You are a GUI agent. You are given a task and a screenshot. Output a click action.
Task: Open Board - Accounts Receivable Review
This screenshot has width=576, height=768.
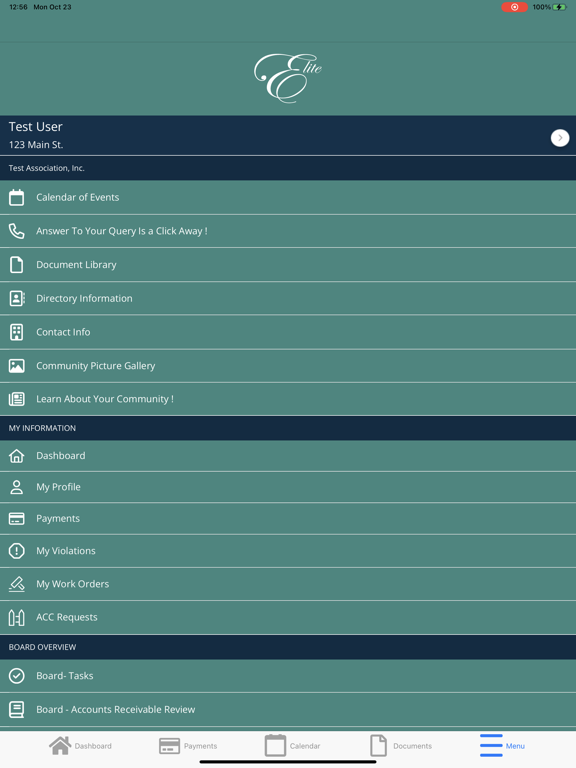tap(288, 710)
